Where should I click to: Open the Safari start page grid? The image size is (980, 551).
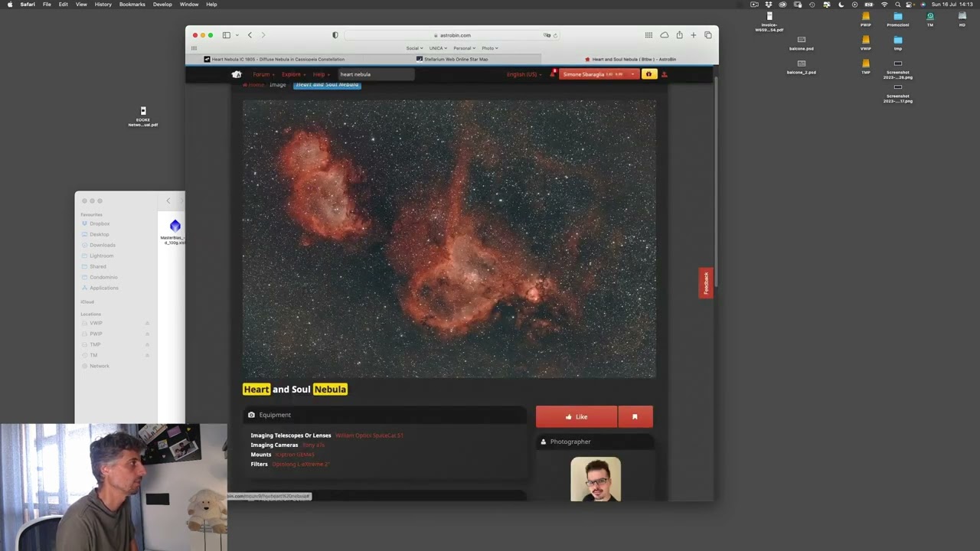coord(648,35)
